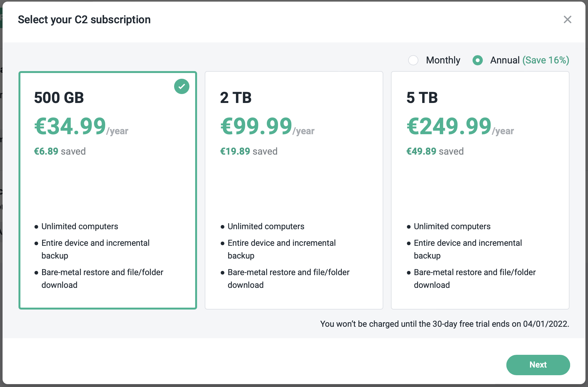Click the Next button
Screen dimensions: 588x387
(538, 365)
